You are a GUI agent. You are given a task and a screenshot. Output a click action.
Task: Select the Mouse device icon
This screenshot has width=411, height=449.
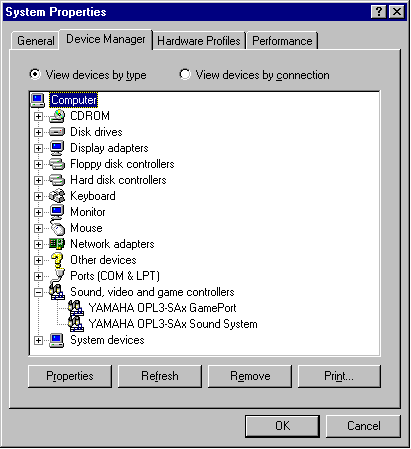57,228
